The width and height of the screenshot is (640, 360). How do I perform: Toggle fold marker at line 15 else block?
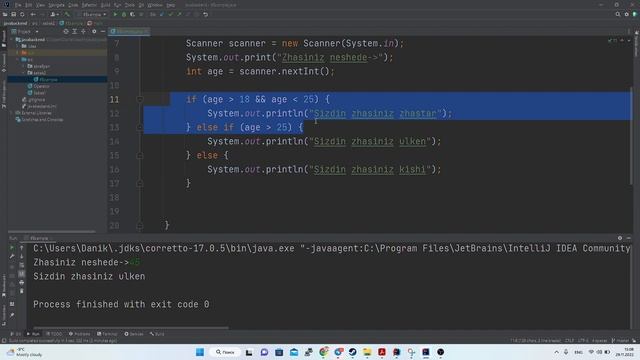pyautogui.click(x=140, y=156)
